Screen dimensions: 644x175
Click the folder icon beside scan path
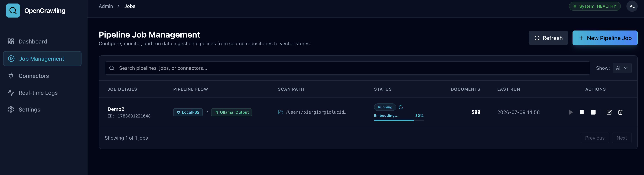pyautogui.click(x=281, y=112)
